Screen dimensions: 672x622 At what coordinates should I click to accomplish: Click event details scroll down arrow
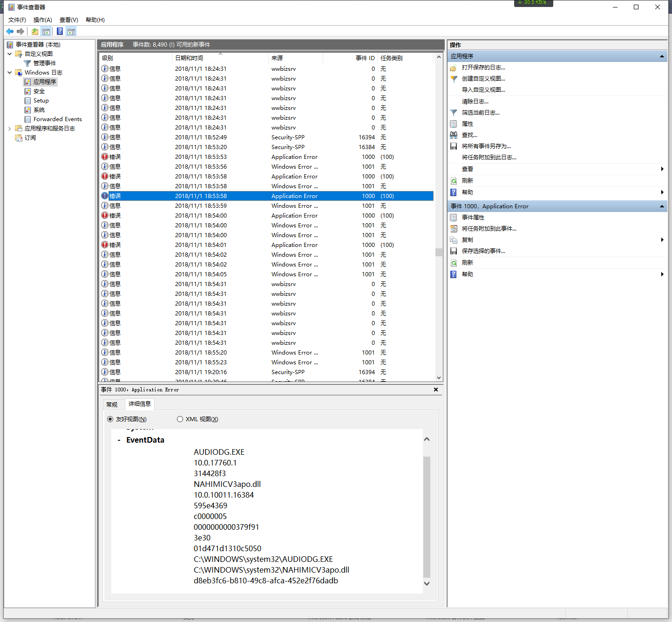427,583
